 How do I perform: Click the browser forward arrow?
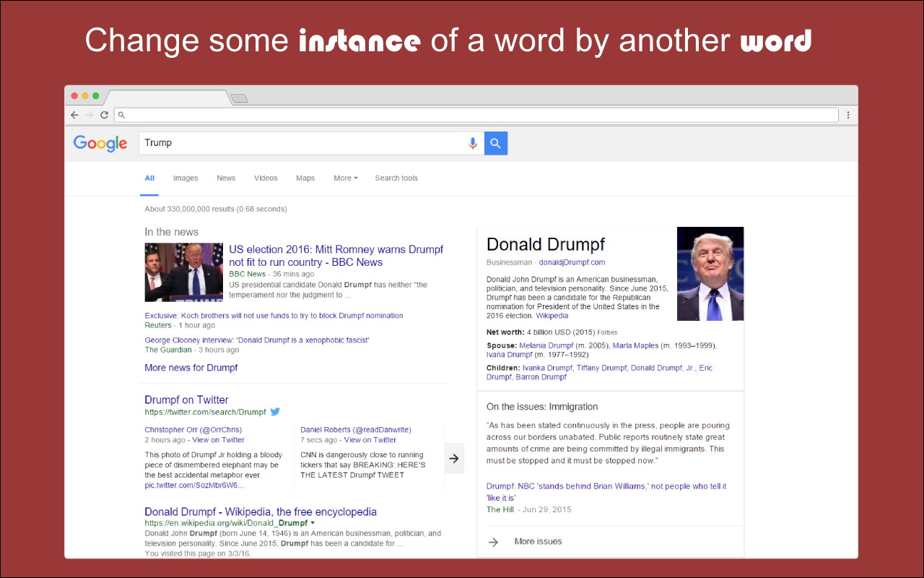click(x=90, y=115)
